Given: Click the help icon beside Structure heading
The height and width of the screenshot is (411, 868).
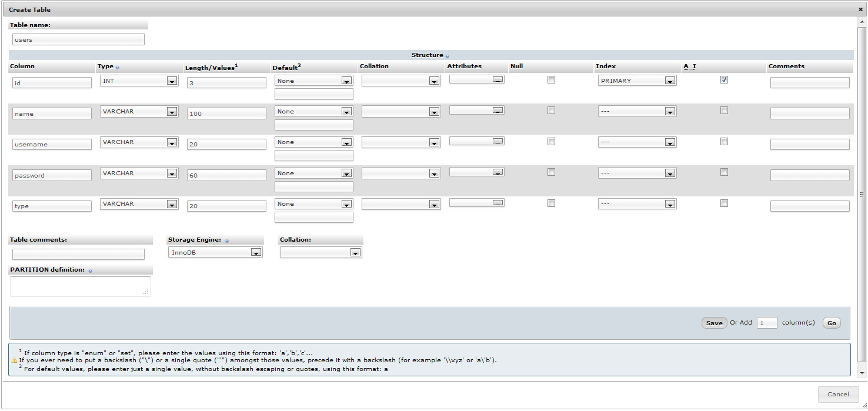Looking at the screenshot, I should click(x=448, y=56).
